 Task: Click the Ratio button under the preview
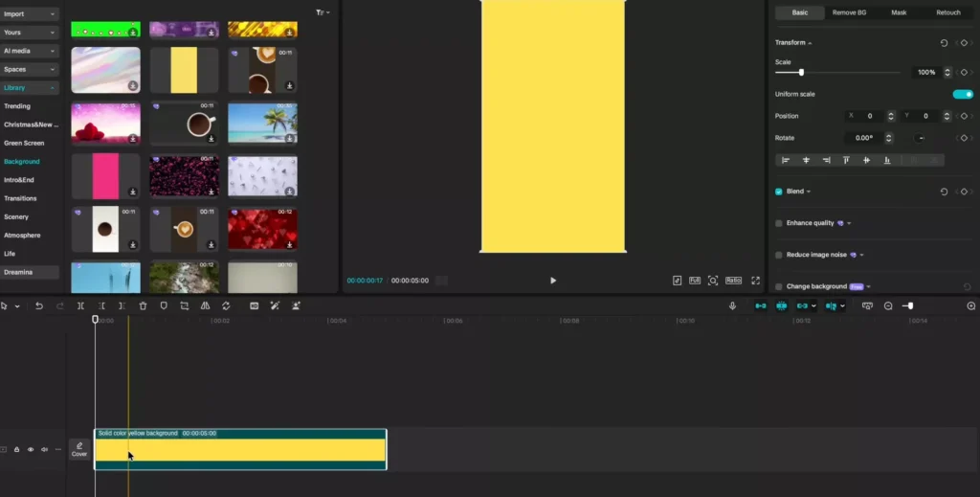(733, 281)
